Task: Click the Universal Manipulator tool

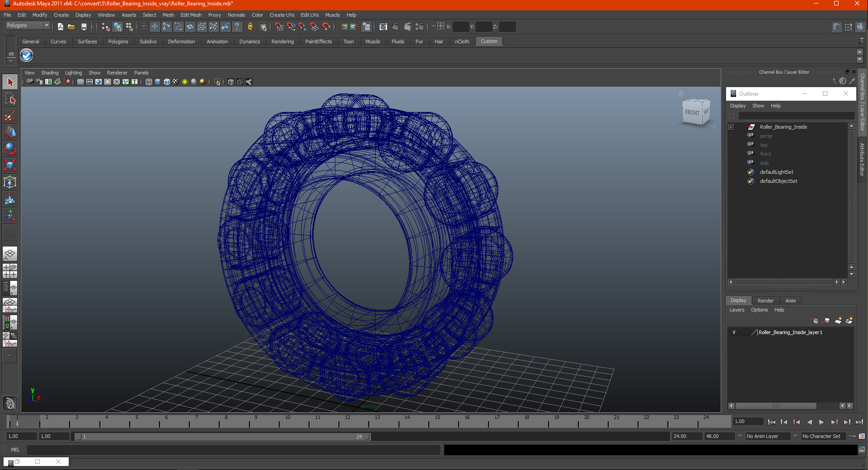Action: [10, 182]
